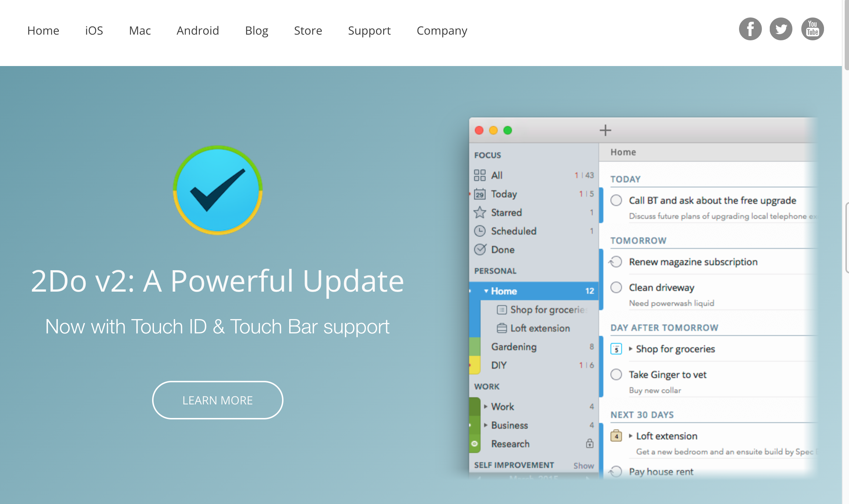Click the DIY yellow color tab

pyautogui.click(x=474, y=365)
